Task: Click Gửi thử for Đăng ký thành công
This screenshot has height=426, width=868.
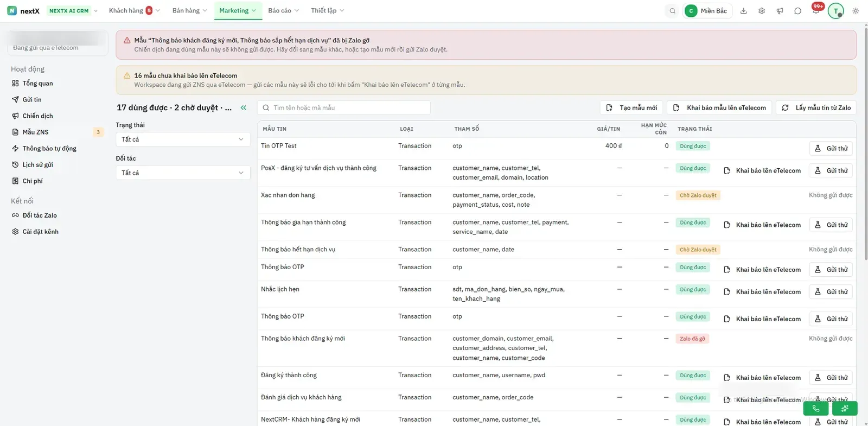Action: point(831,378)
